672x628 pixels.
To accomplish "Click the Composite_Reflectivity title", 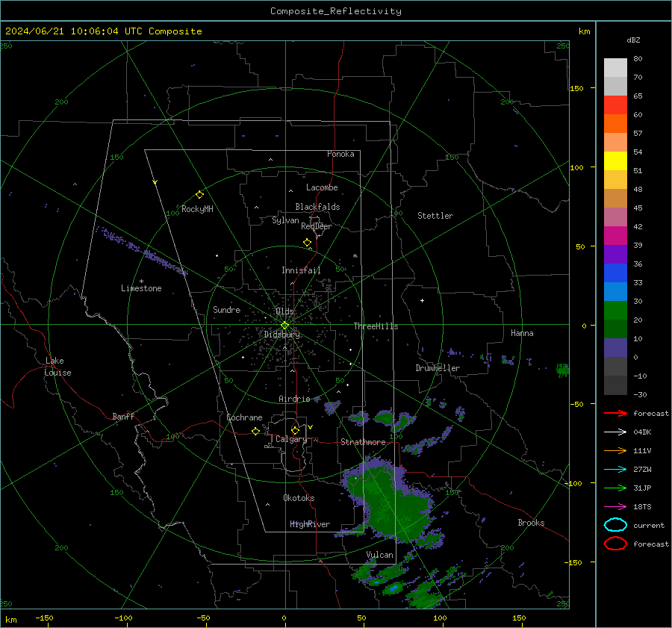I will (335, 11).
